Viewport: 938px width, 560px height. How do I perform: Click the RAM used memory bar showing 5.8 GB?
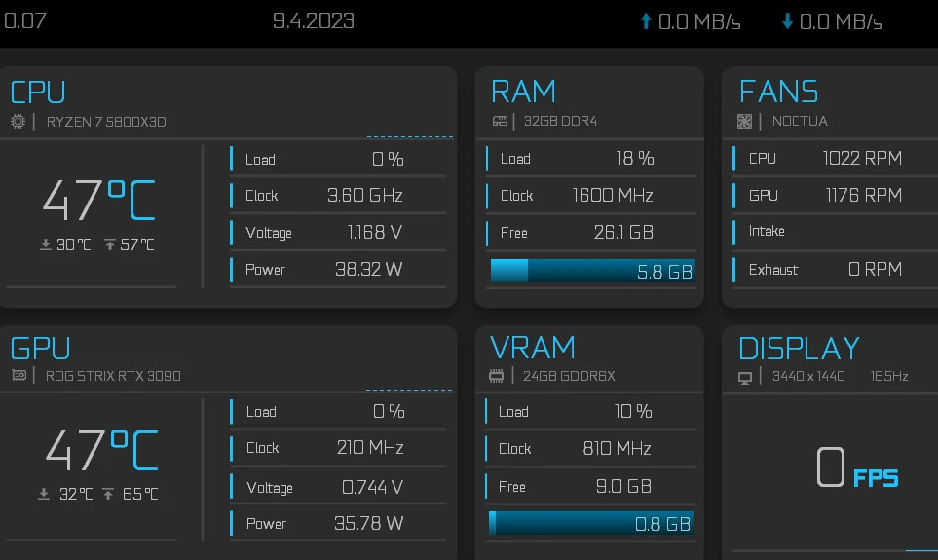[592, 272]
